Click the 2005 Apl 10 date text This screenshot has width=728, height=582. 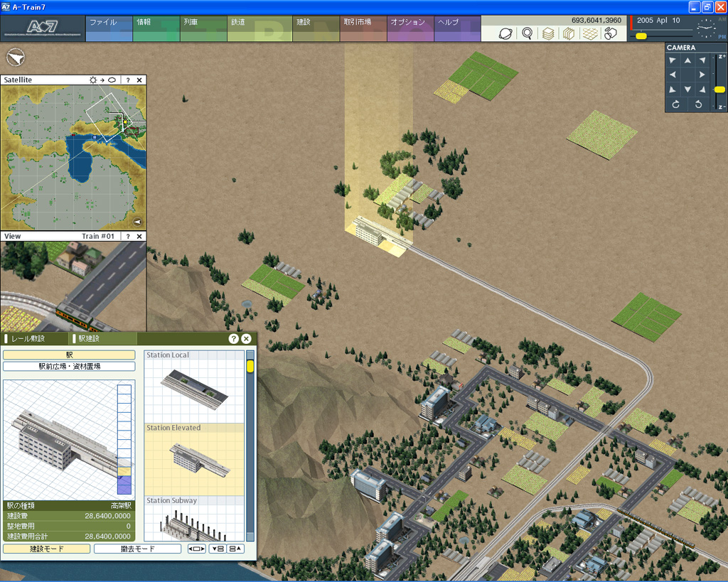click(658, 21)
